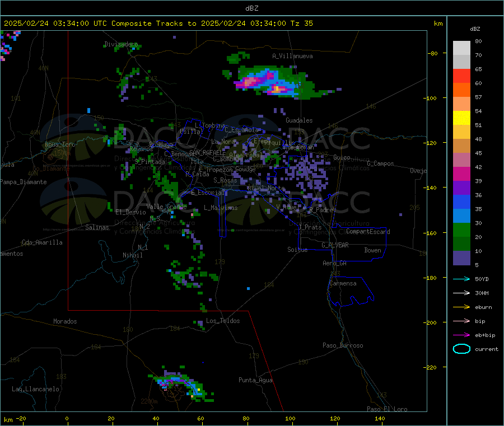Click the Agua_Toro place label
Viewport: 504px width, 426px height.
coord(60,144)
